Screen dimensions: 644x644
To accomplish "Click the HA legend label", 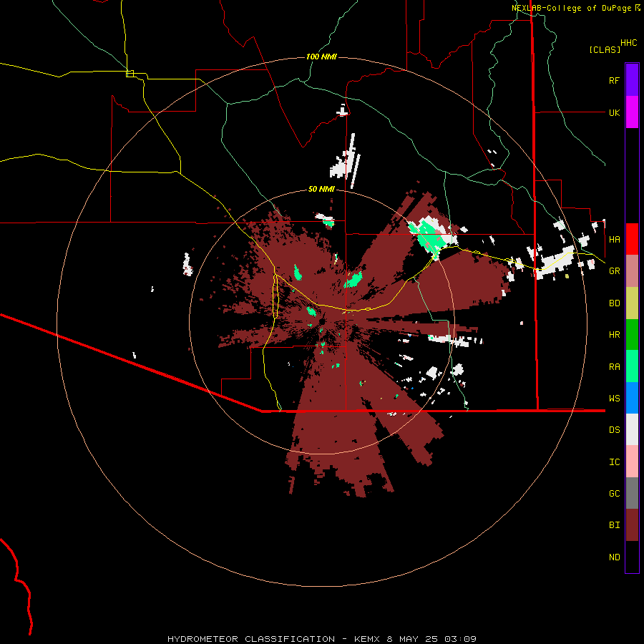I will click(x=614, y=239).
